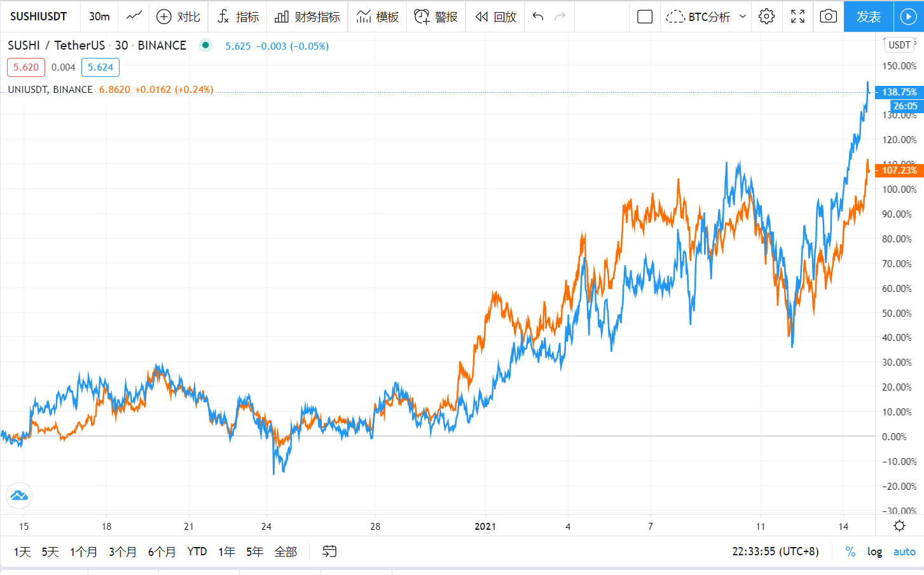924x575 pixels.
Task: Enter fullscreen mode with the expand icon
Action: [x=797, y=17]
